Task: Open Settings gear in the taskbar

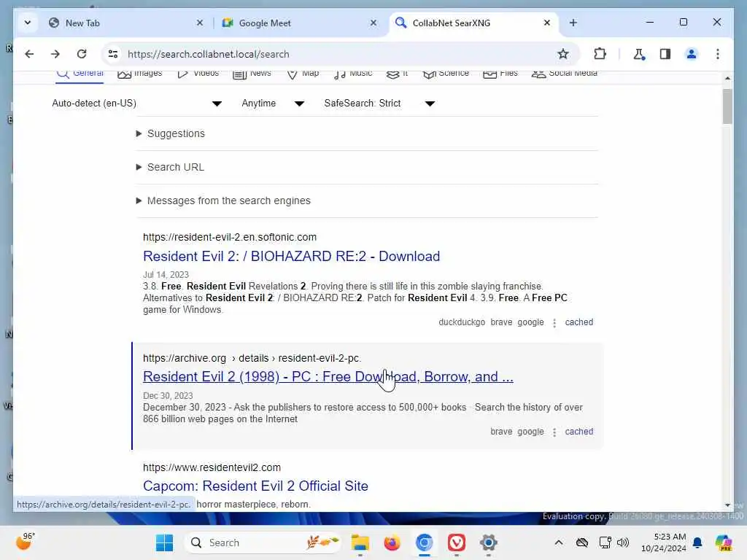Action: tap(488, 542)
